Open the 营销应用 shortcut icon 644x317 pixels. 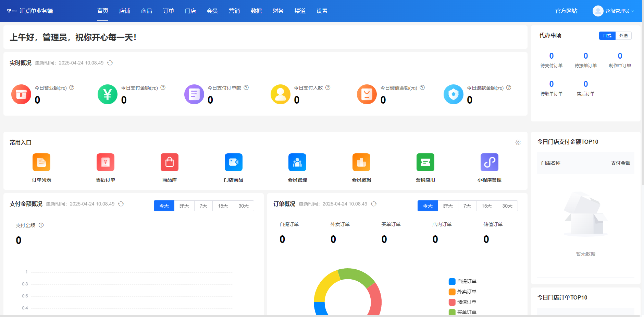(425, 162)
